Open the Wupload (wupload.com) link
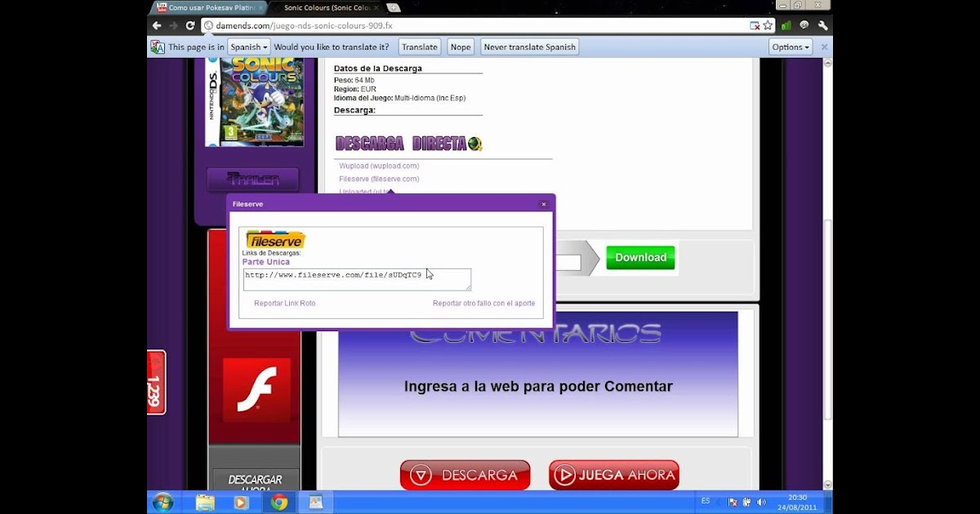 pos(379,166)
